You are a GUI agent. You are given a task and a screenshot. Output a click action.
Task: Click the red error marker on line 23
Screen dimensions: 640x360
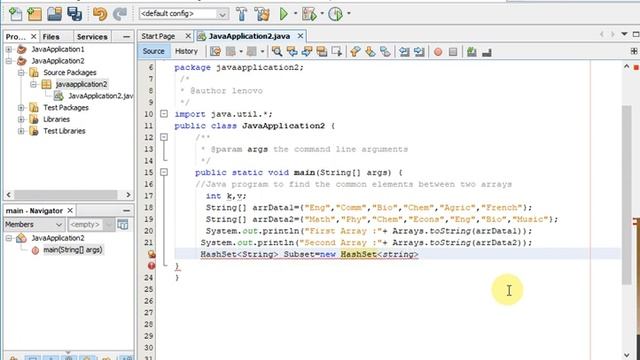pos(151,266)
